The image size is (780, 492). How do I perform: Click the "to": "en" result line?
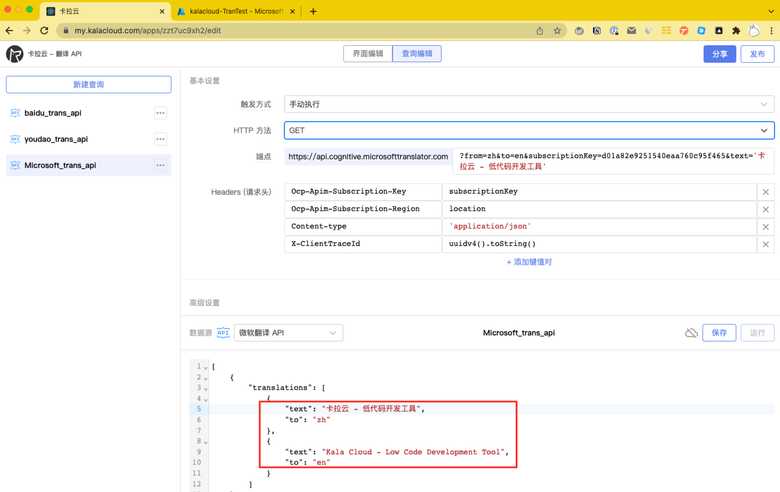307,463
